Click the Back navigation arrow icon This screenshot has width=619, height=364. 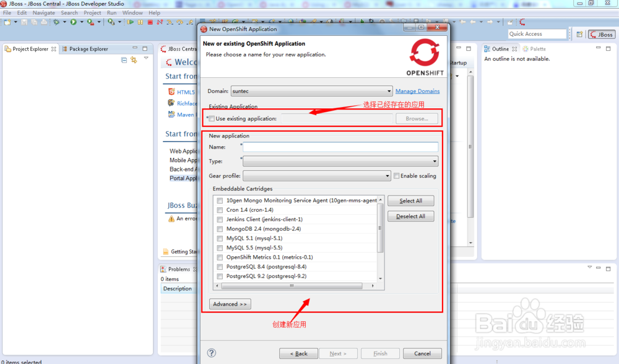(x=473, y=22)
